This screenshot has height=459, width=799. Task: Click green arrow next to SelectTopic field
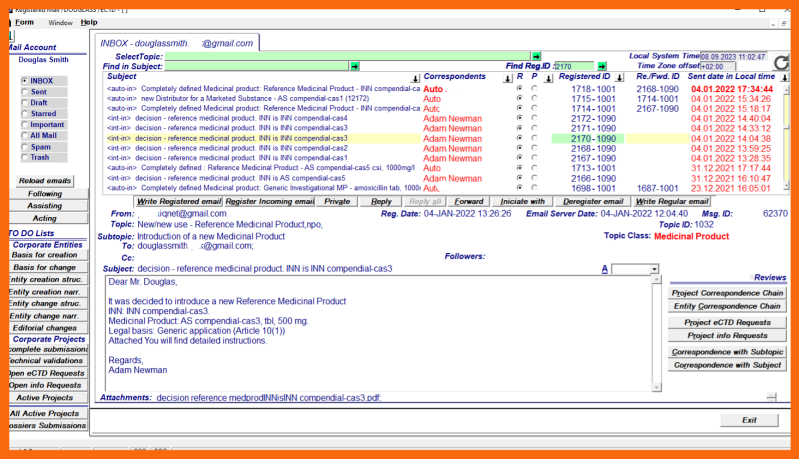(536, 56)
